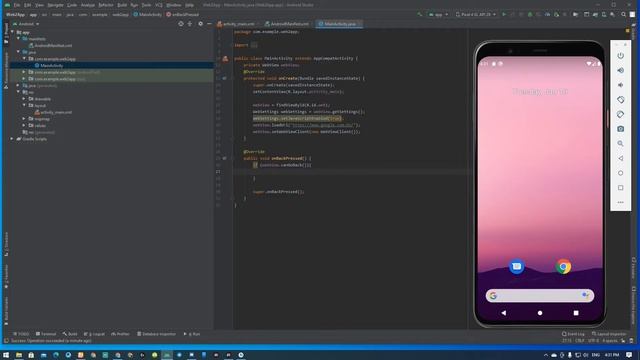
Task: Click the emulator volume down button
Action: click(620, 85)
